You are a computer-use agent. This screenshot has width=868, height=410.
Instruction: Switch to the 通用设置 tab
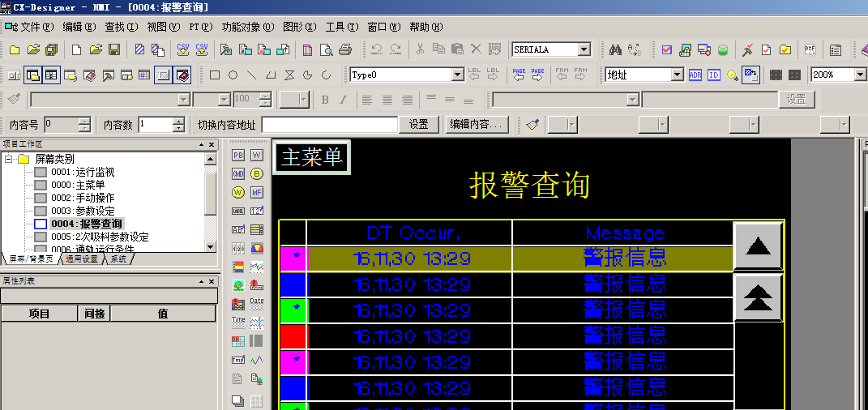pos(82,259)
